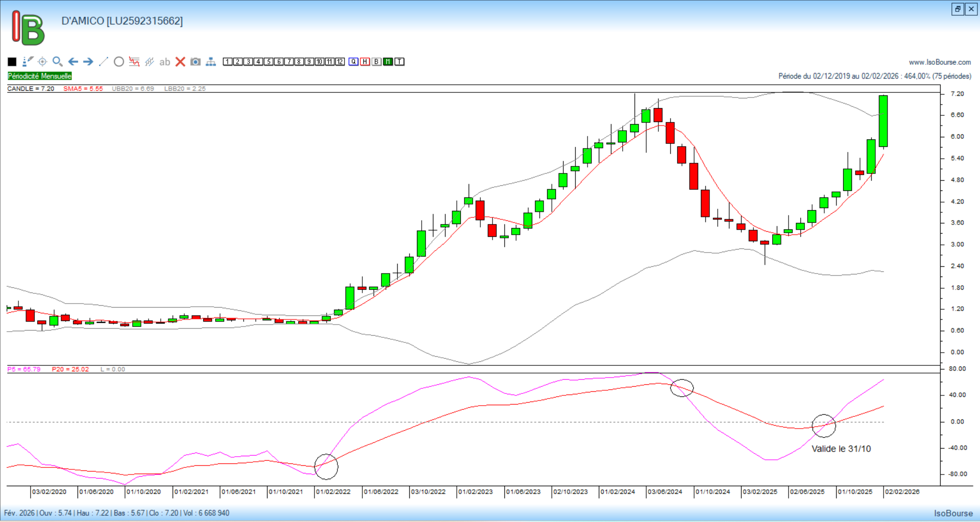Switch to weekly periodicity H button
980x522 pixels.
(x=365, y=62)
